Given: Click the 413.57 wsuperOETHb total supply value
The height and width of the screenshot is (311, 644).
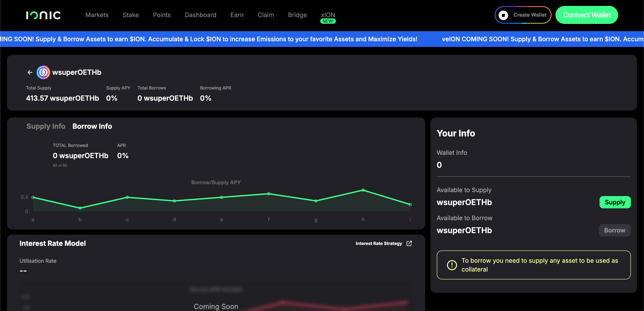Looking at the screenshot, I should pyautogui.click(x=62, y=98).
